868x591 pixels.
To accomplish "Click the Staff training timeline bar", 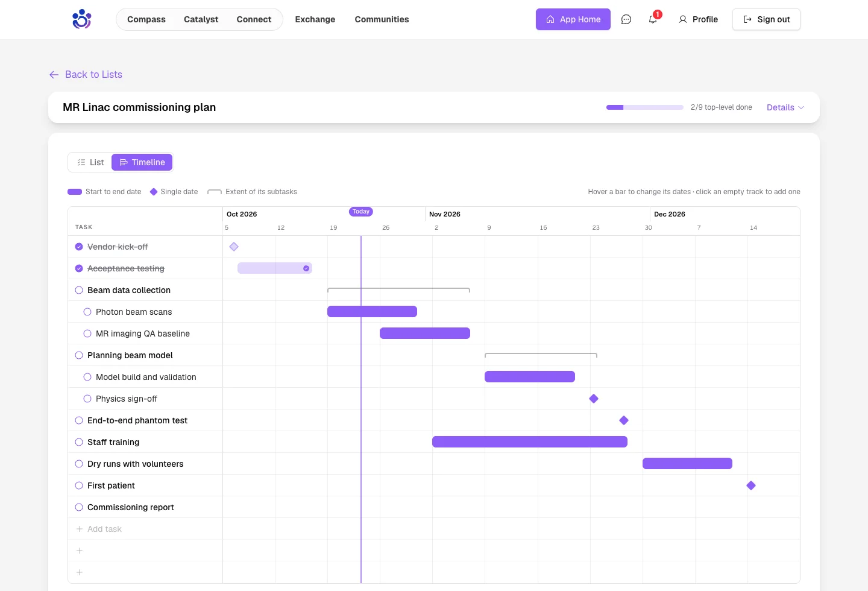I will (x=530, y=442).
